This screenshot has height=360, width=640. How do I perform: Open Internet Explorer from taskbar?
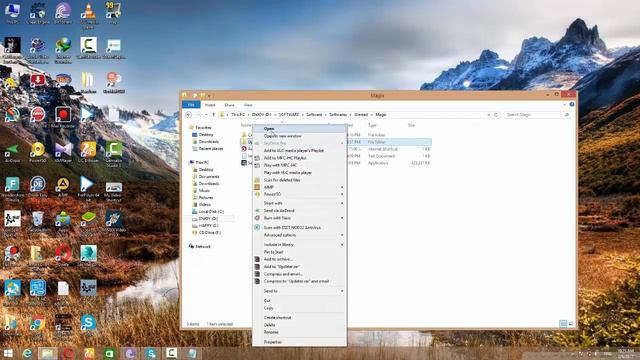[27, 353]
